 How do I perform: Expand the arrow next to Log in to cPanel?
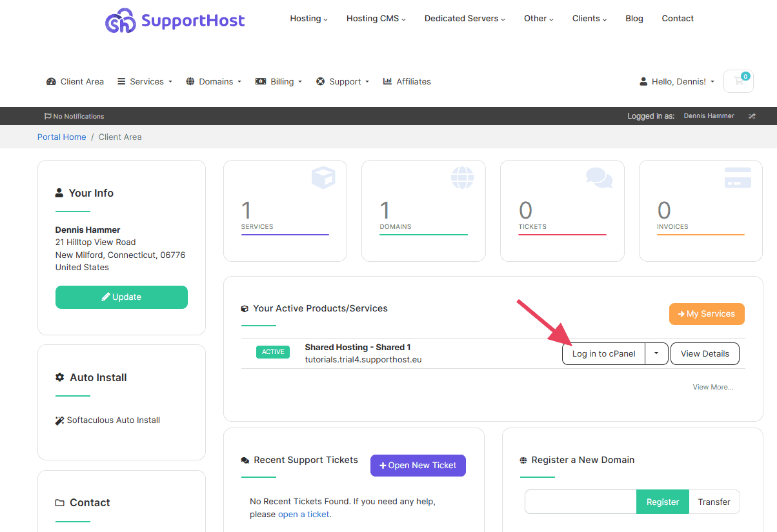coord(656,353)
